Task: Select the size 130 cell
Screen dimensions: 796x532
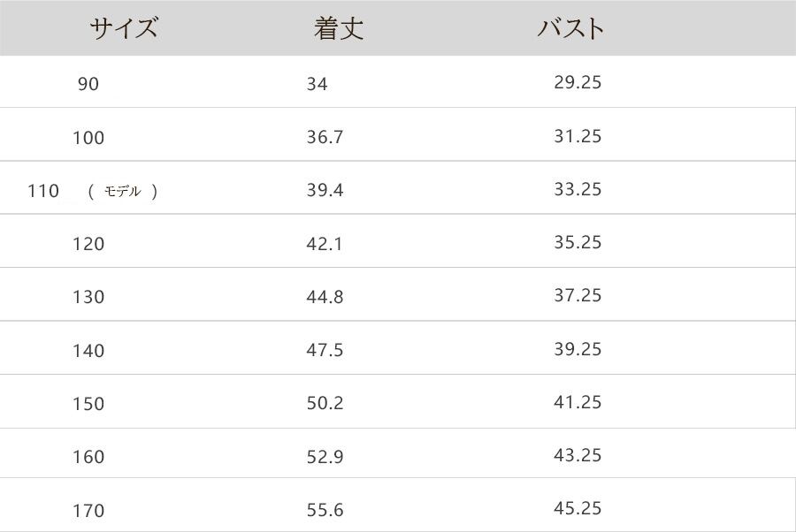Action: coord(88,297)
